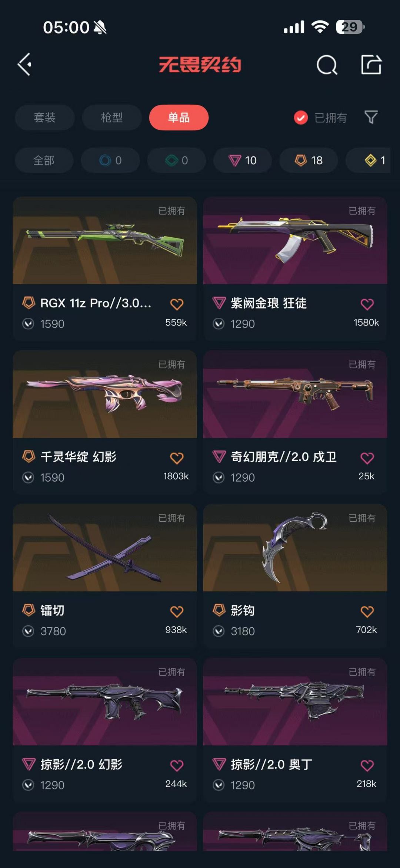Open the funnel filter icon
The height and width of the screenshot is (868, 400).
click(371, 118)
